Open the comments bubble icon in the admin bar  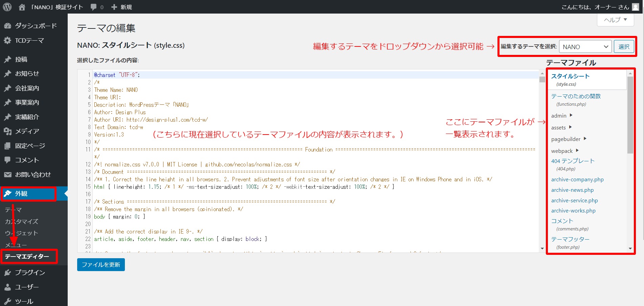[94, 7]
